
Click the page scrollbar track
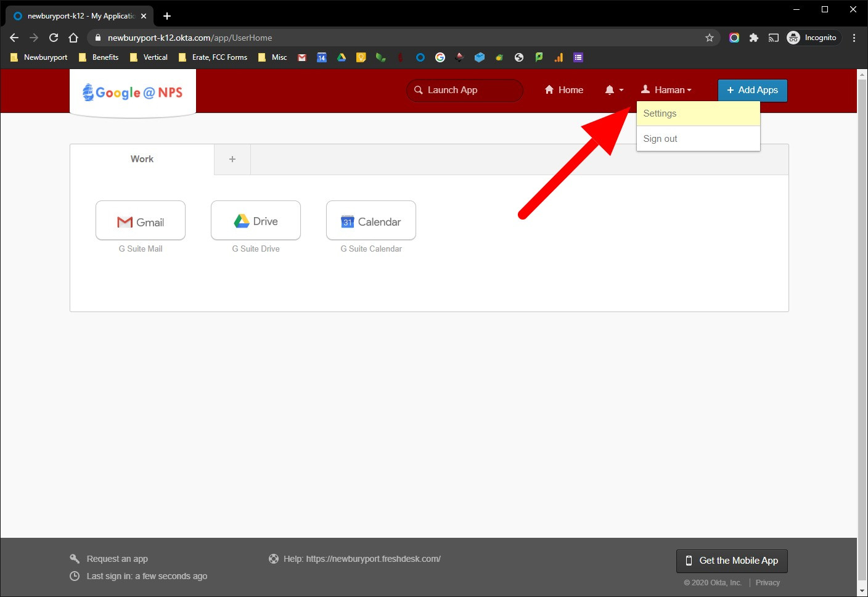pos(862,333)
